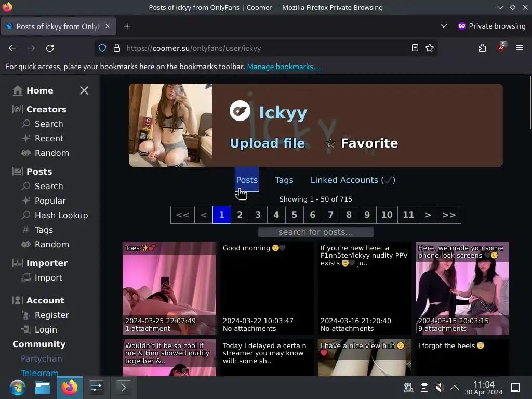Click the Upload file link
Screen dimensions: 532x399
pyautogui.click(x=268, y=143)
